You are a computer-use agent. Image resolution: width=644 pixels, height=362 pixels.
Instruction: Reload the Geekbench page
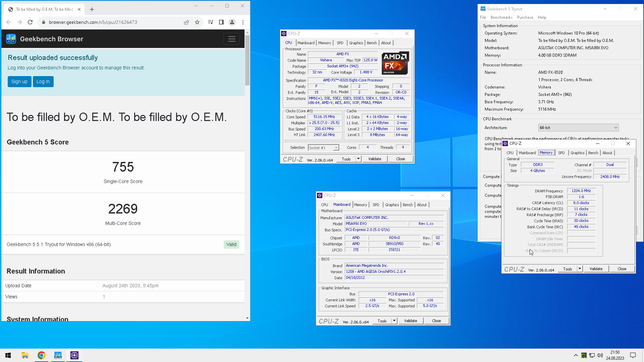click(30, 22)
